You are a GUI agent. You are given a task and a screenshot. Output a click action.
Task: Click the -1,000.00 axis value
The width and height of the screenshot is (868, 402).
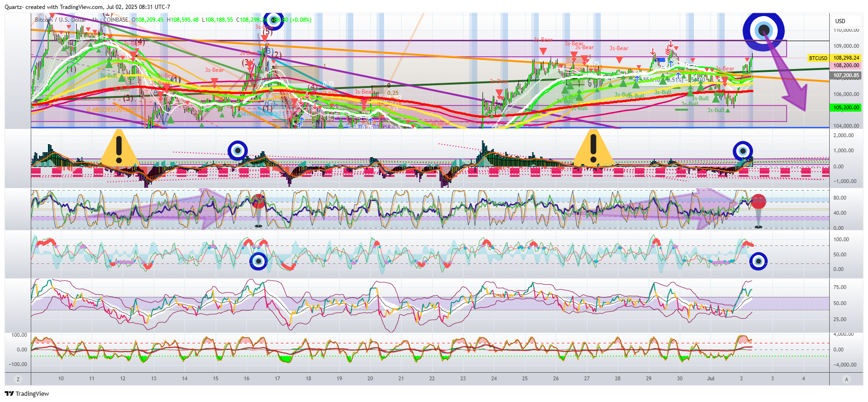point(844,181)
